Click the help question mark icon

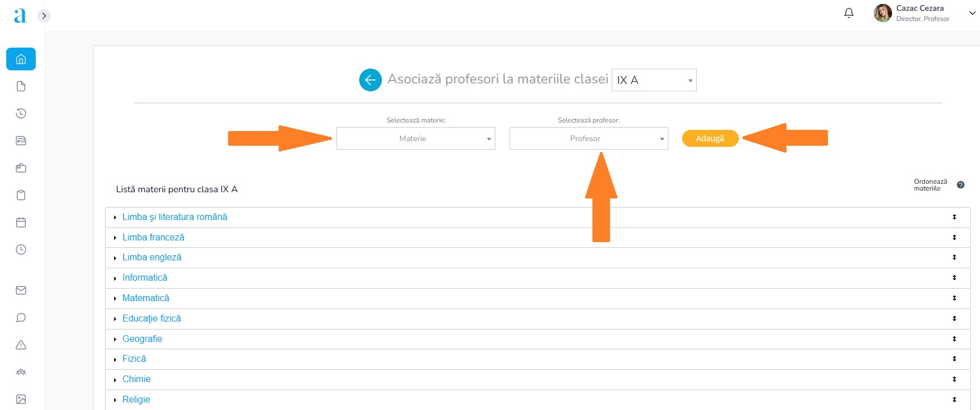pos(960,185)
